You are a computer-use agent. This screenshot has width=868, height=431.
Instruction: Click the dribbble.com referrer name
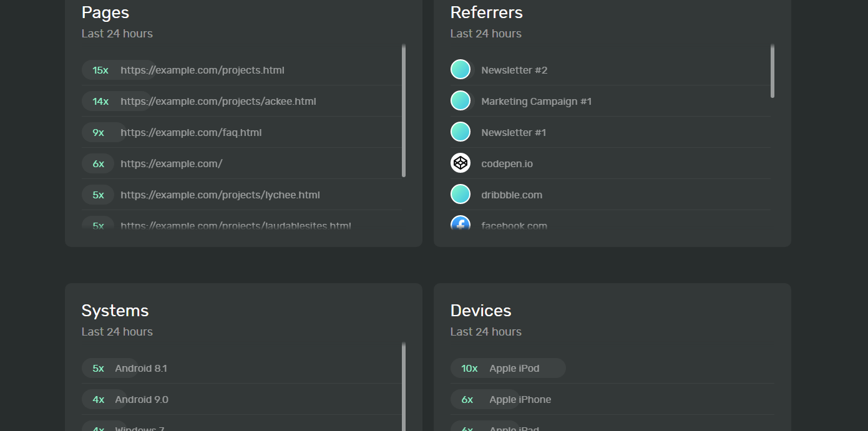pyautogui.click(x=512, y=195)
